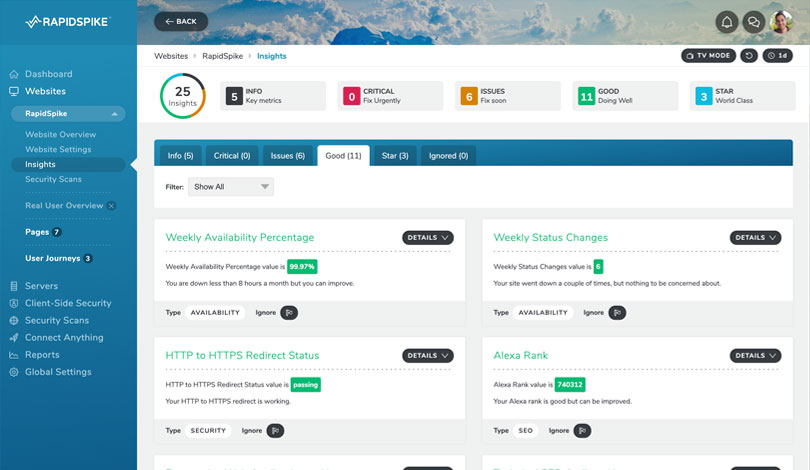Click the HTTP to HTTPS Redirect Status title
Screen dimensions: 810x470
tap(242, 355)
